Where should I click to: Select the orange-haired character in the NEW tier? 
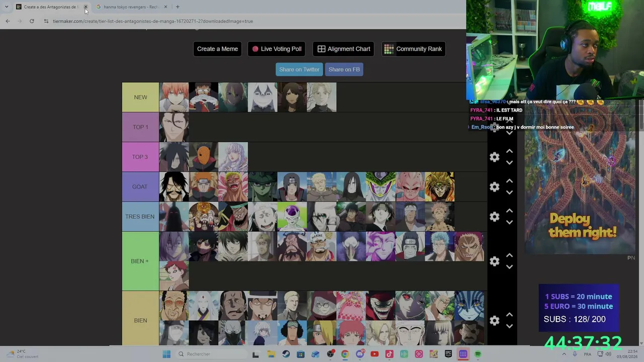(174, 98)
